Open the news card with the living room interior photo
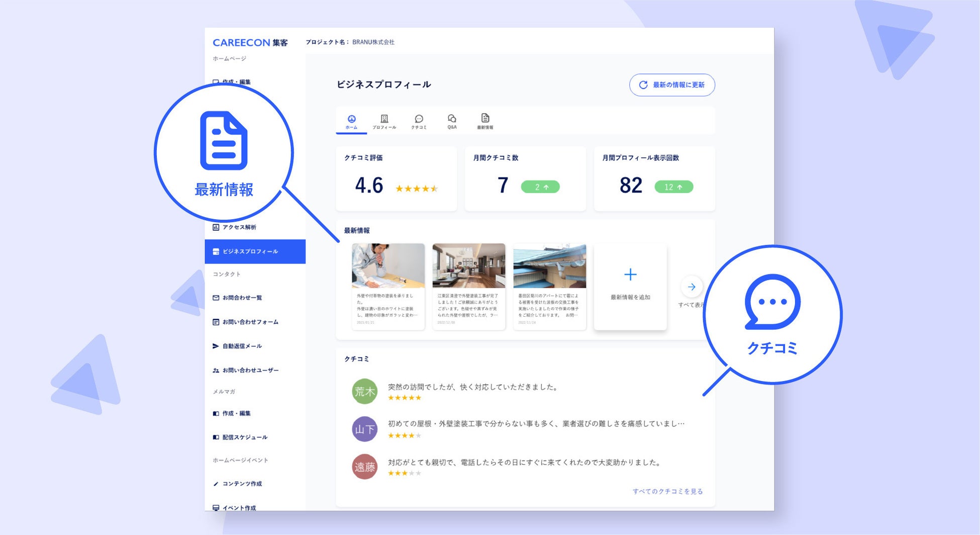The image size is (980, 535). point(469,287)
